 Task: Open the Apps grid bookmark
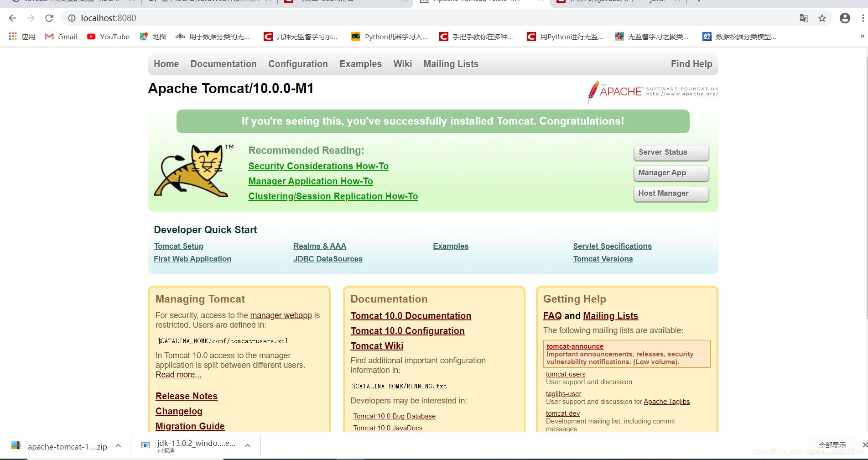pyautogui.click(x=22, y=37)
